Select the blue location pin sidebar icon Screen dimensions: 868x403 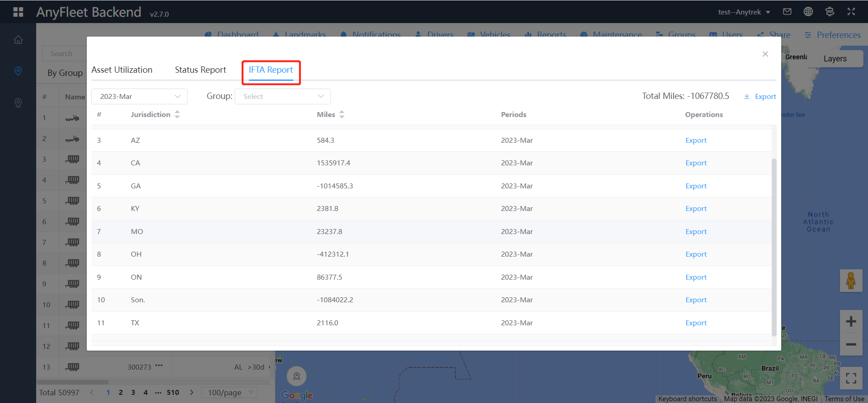18,71
